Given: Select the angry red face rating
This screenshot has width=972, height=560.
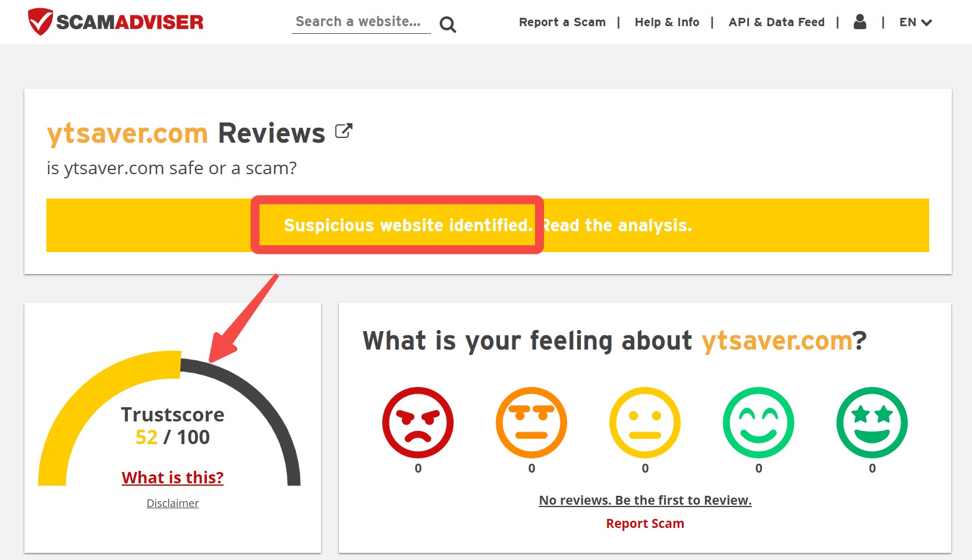Looking at the screenshot, I should coord(418,423).
